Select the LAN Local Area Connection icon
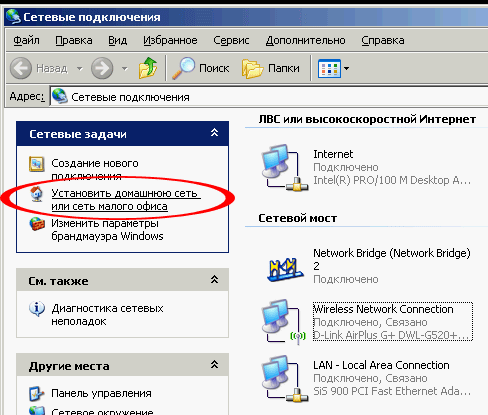This screenshot has width=488, height=415. 285,379
